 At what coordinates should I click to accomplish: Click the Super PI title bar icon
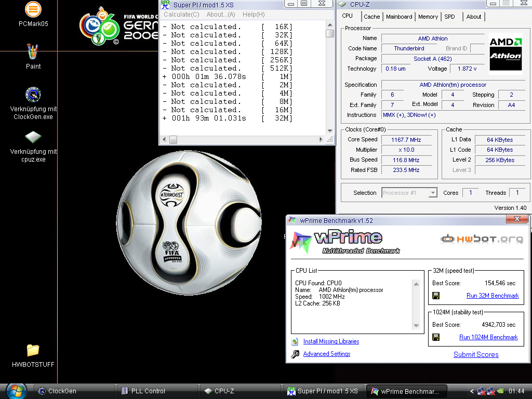click(x=165, y=4)
